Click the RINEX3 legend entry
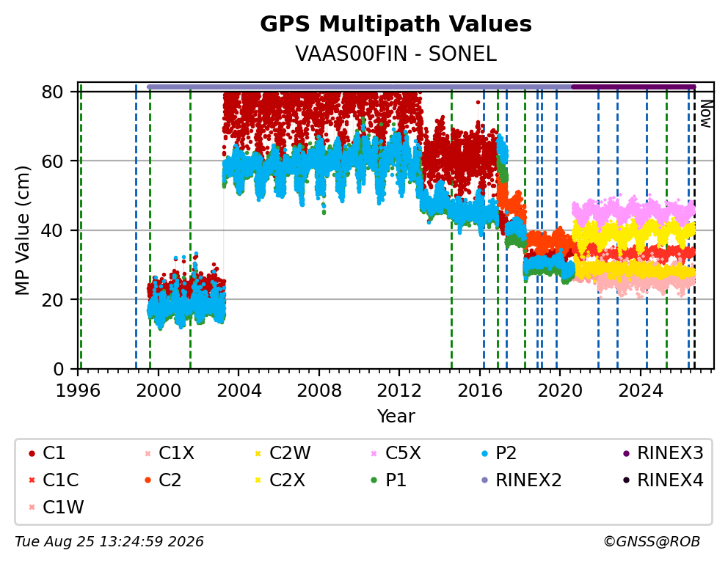Image resolution: width=728 pixels, height=564 pixels. (x=663, y=453)
